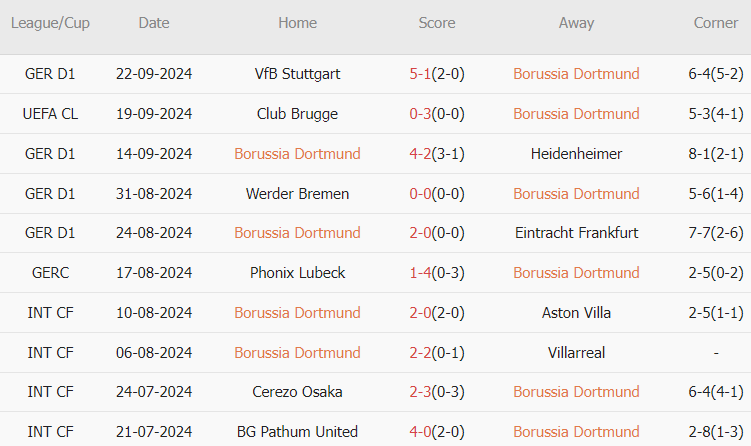The height and width of the screenshot is (446, 751).
Task: Click the Date column header
Action: (x=153, y=23)
